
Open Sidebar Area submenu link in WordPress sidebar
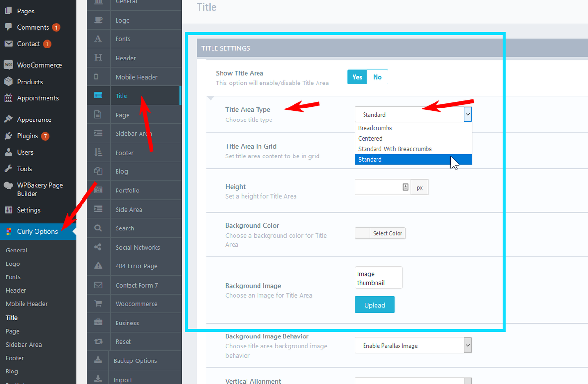(x=24, y=344)
